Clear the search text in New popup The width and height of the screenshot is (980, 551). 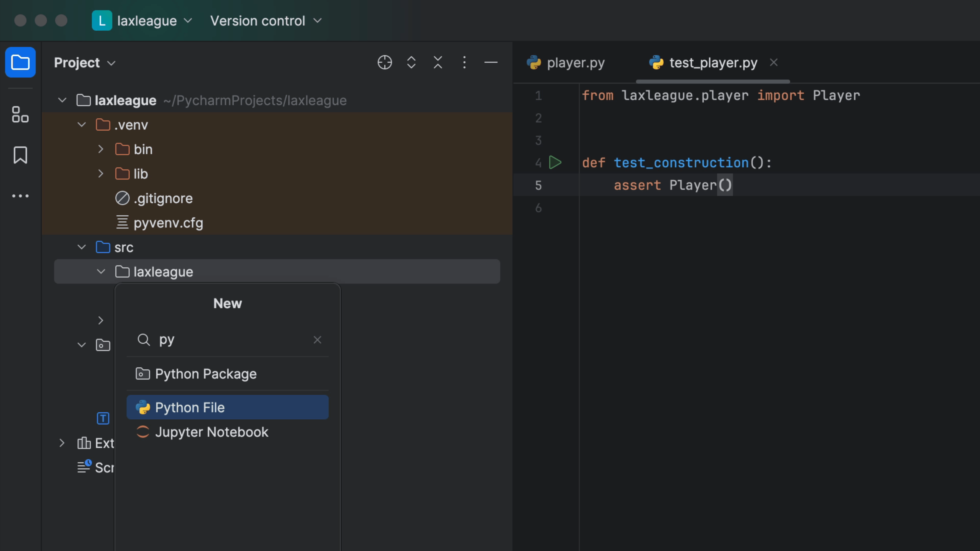click(317, 340)
